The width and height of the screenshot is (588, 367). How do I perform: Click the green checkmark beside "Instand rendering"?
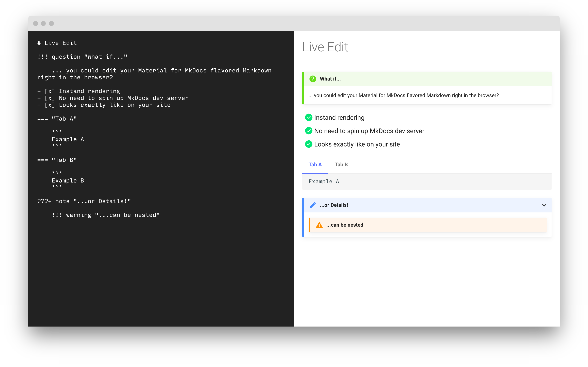coord(309,117)
